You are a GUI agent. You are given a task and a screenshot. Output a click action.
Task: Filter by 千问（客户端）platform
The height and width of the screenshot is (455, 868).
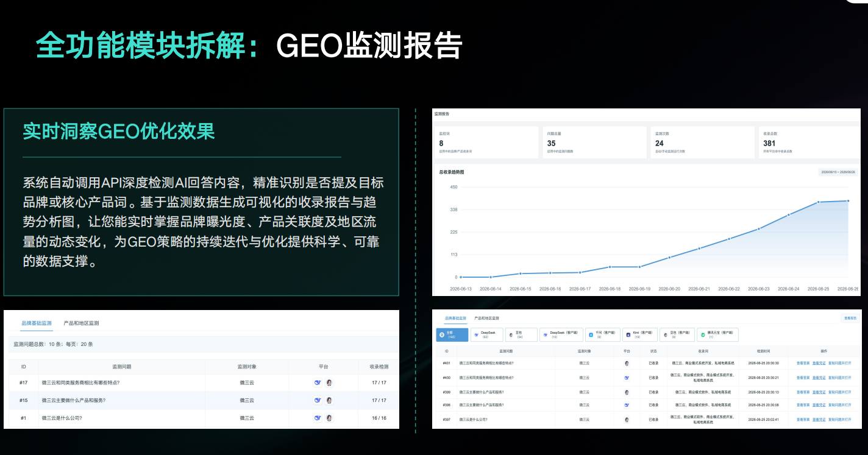click(x=603, y=334)
